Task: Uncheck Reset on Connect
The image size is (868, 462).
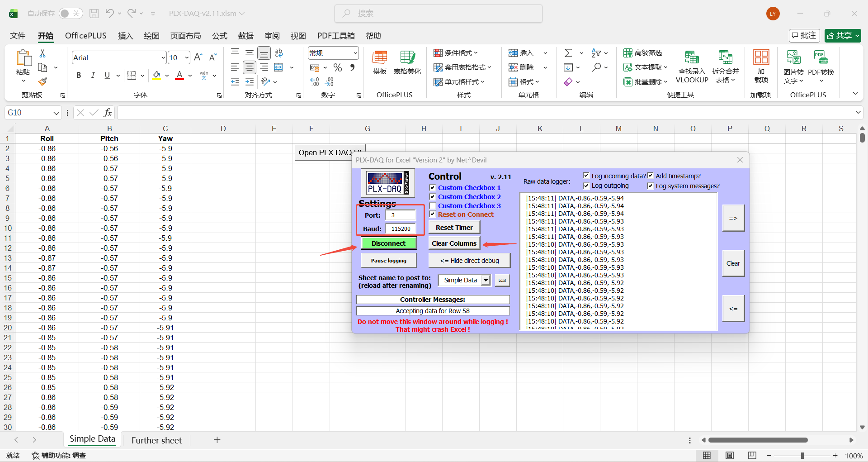Action: click(x=433, y=214)
